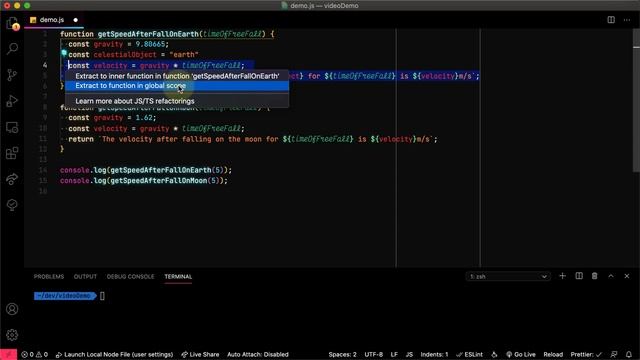Open the Explorer view in the activity bar
The width and height of the screenshot is (640, 360).
[12, 23]
